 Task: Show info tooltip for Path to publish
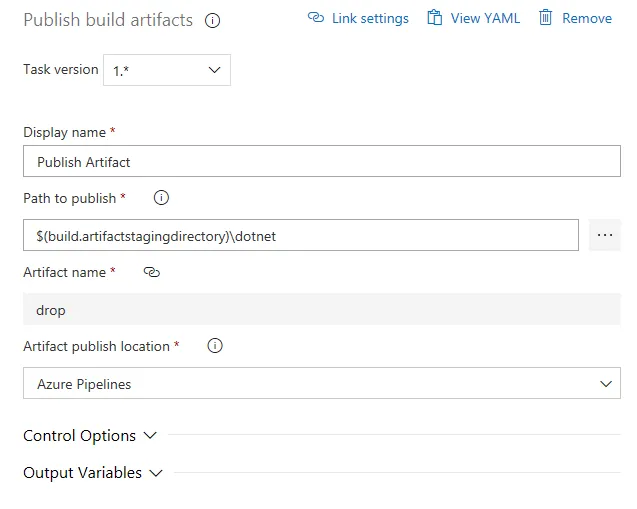coord(161,198)
